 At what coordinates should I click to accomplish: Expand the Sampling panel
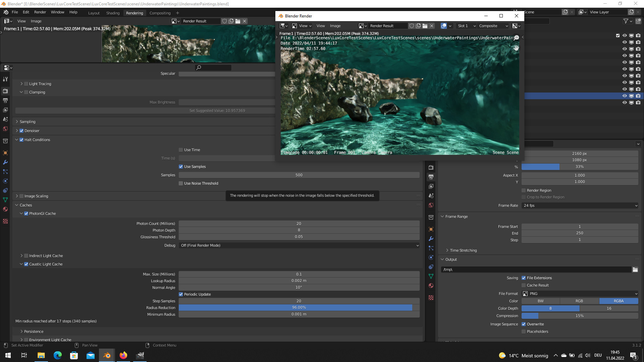(x=28, y=122)
